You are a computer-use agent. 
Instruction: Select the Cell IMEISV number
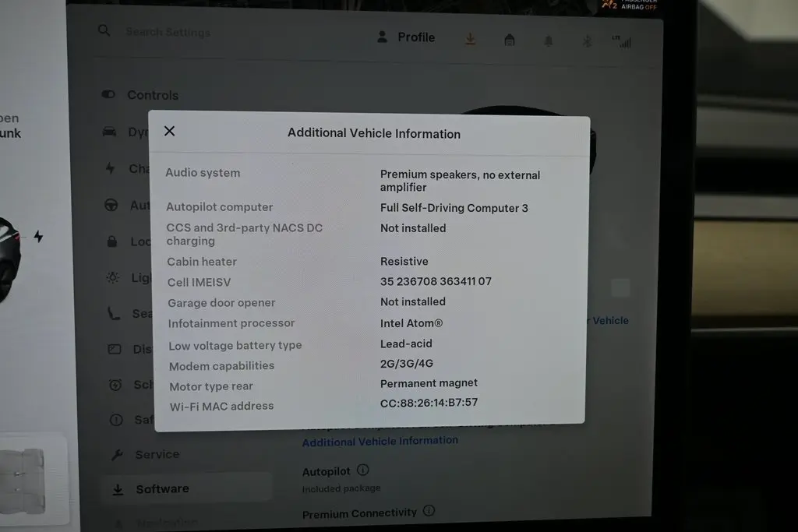[x=436, y=281]
